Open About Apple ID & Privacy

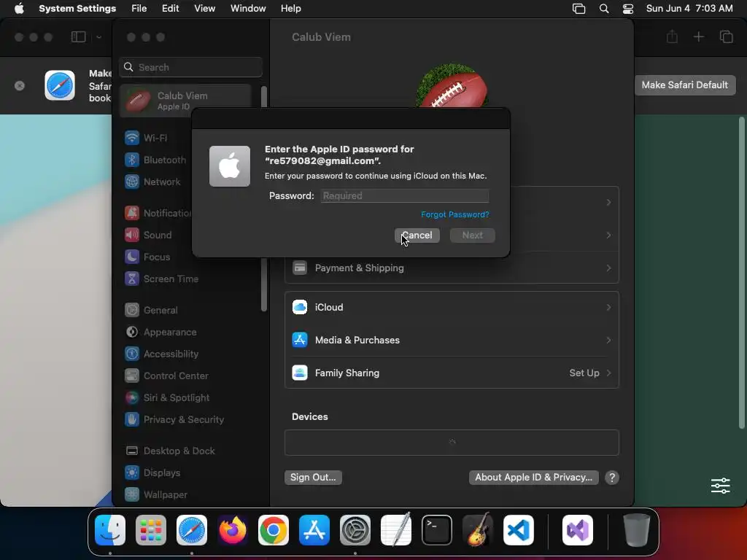coord(533,477)
